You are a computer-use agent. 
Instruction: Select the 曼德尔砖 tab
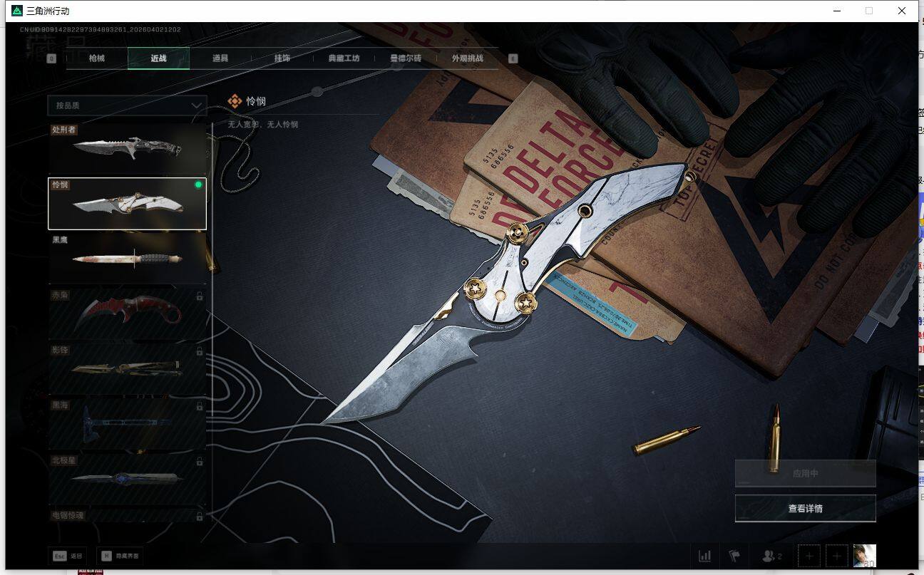pyautogui.click(x=406, y=58)
